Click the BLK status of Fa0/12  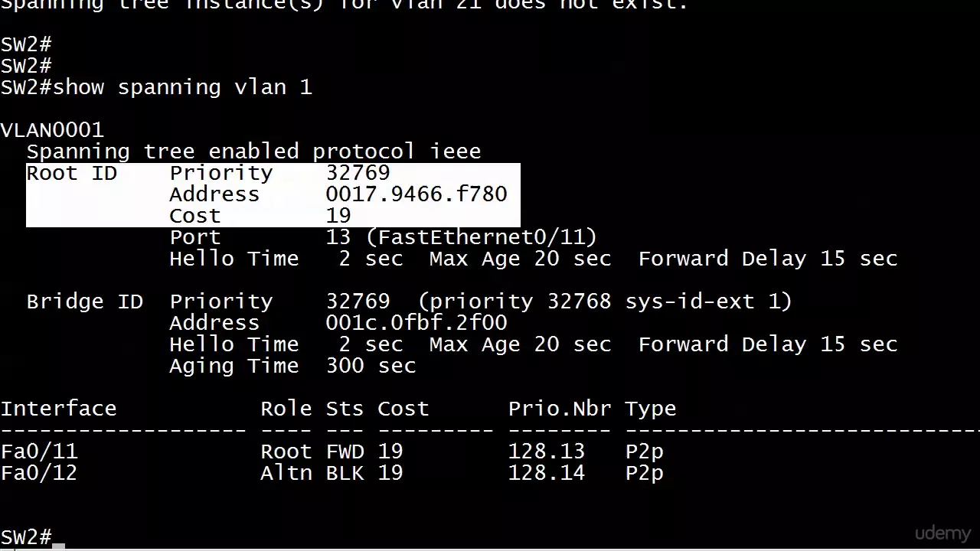pyautogui.click(x=345, y=473)
